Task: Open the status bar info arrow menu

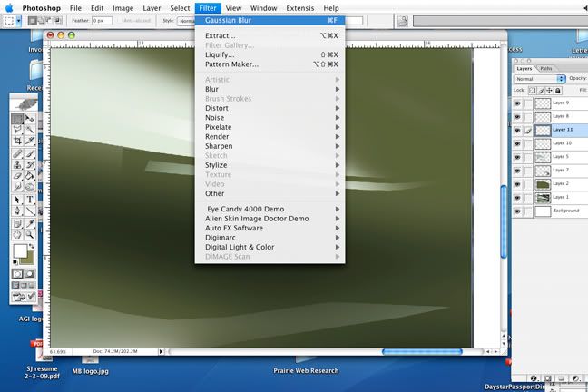Action: pos(161,352)
